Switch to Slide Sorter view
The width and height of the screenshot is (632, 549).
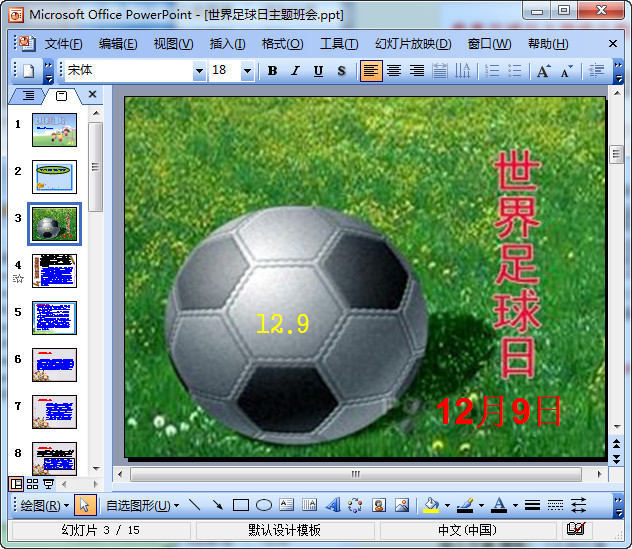33,484
